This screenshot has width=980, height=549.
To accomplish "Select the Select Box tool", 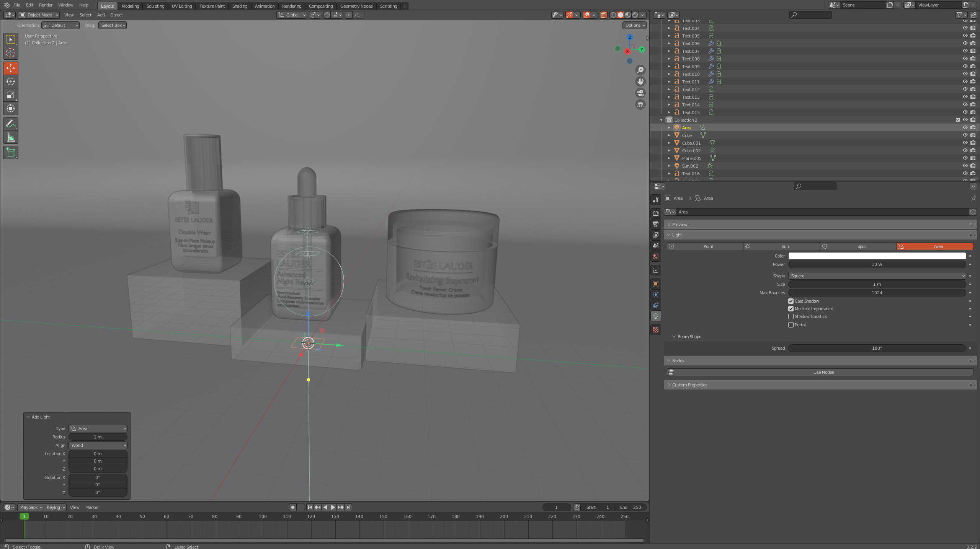I will coord(11,39).
